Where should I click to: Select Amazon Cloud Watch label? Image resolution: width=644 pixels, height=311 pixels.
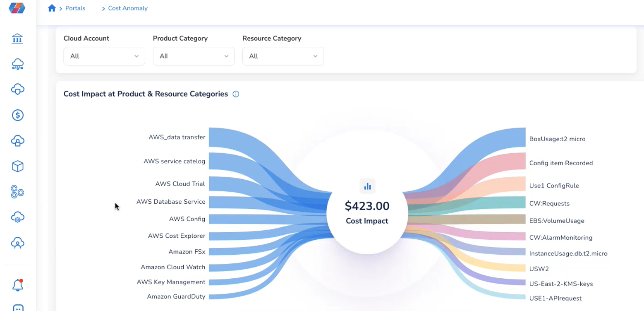tap(173, 267)
